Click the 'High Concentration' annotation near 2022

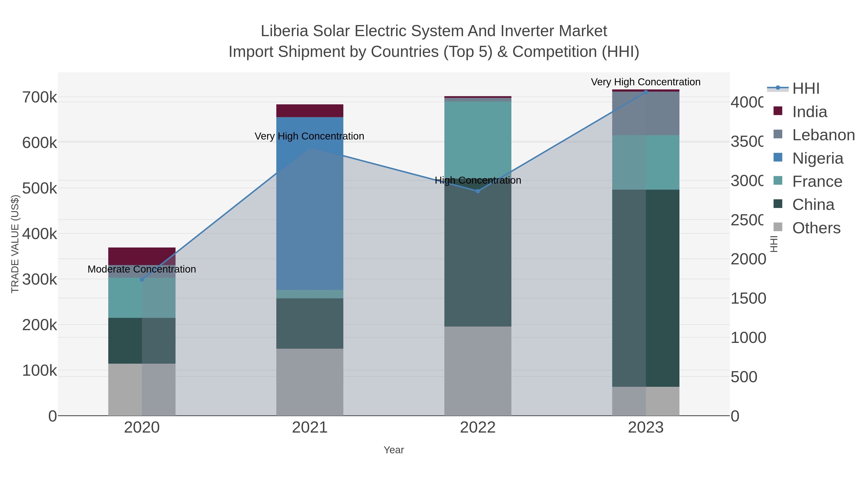(478, 180)
